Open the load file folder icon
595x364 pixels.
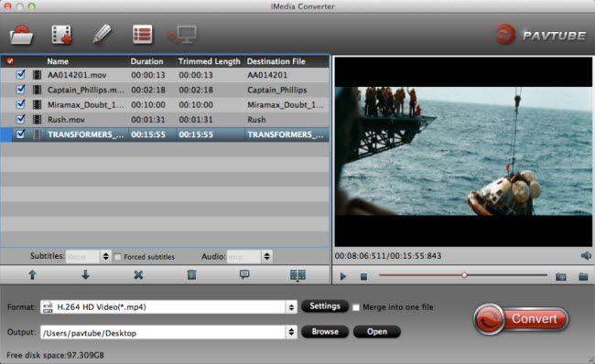(21, 35)
